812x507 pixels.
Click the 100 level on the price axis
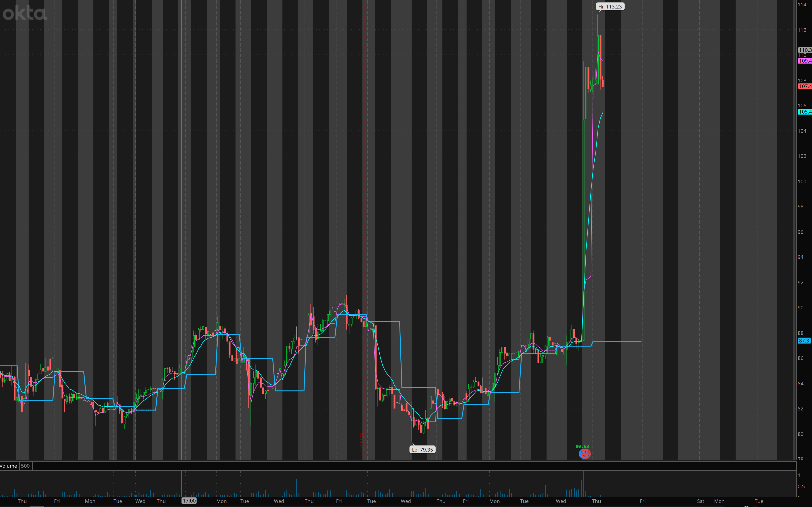802,182
